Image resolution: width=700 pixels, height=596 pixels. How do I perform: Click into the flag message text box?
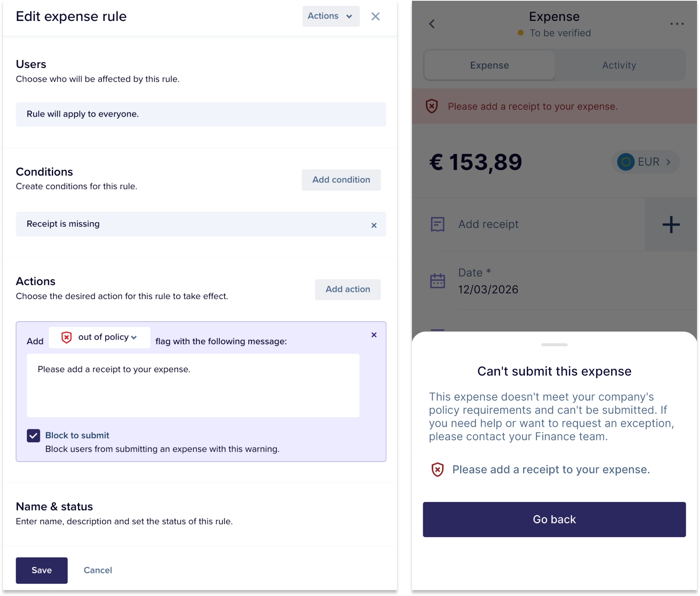pyautogui.click(x=193, y=385)
